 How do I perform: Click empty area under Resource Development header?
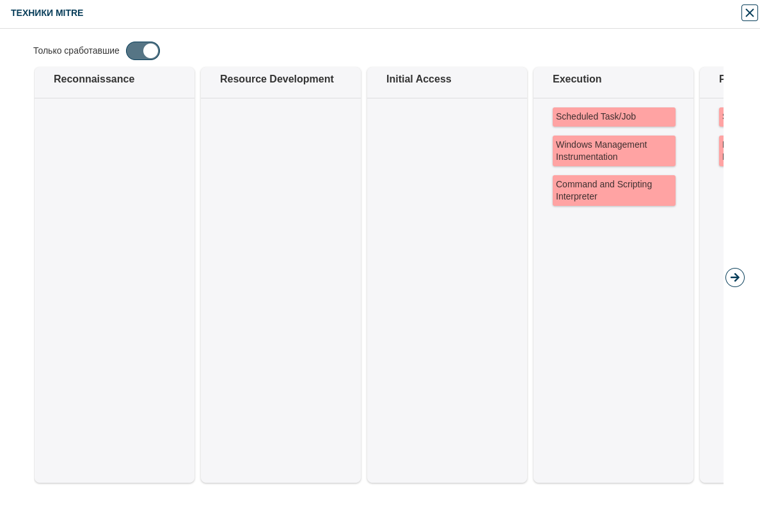[281, 288]
